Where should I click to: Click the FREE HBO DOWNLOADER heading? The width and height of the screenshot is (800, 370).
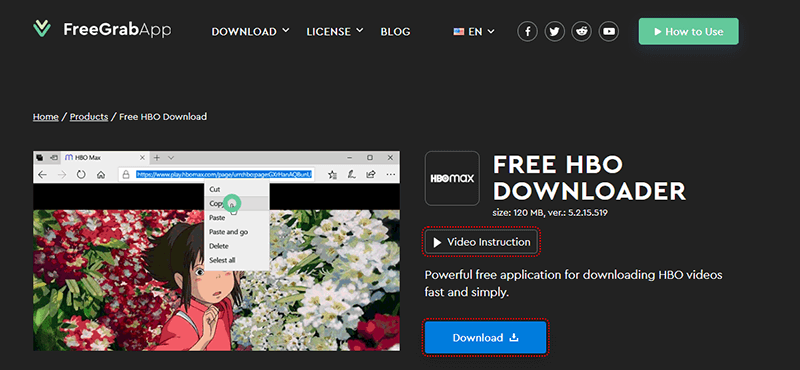(589, 178)
